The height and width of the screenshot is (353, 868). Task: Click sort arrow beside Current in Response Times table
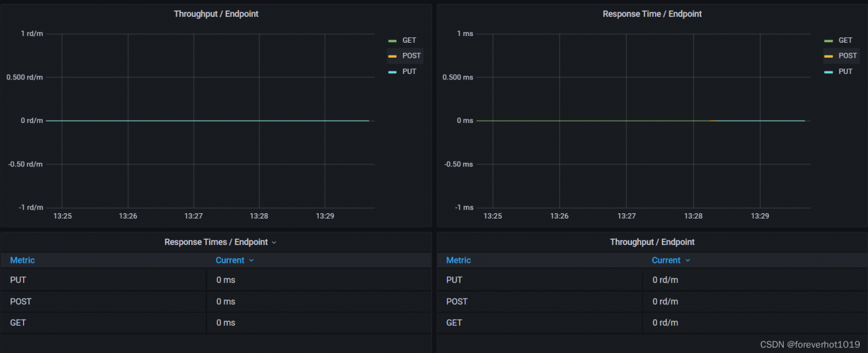click(x=252, y=261)
